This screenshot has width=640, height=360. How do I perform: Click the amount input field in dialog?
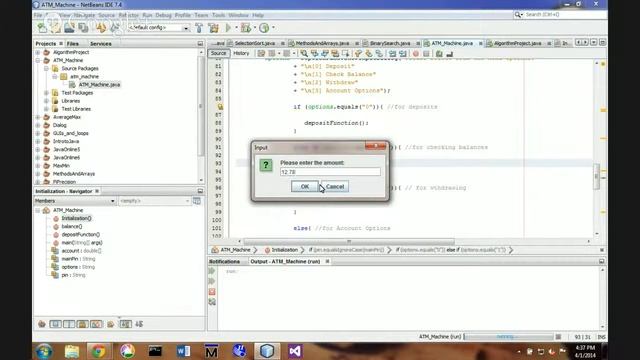(330, 172)
